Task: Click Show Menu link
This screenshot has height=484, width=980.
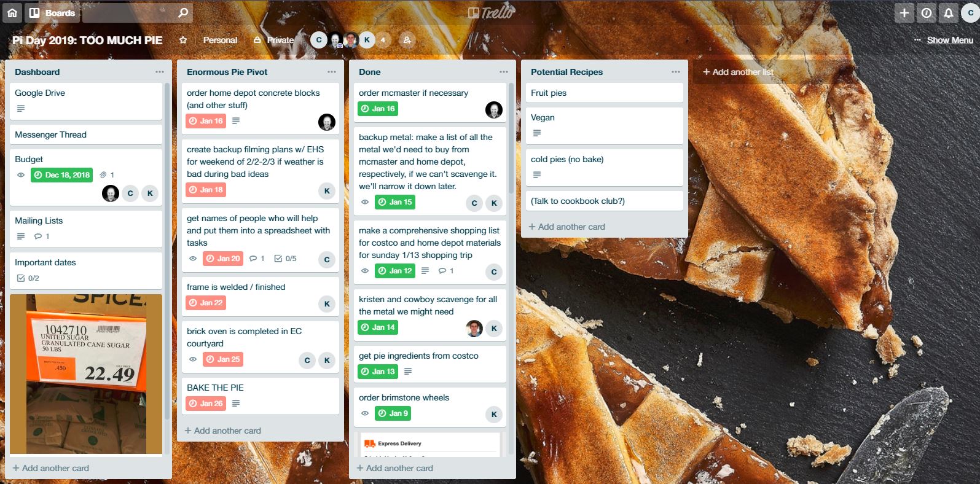Action: click(x=950, y=40)
